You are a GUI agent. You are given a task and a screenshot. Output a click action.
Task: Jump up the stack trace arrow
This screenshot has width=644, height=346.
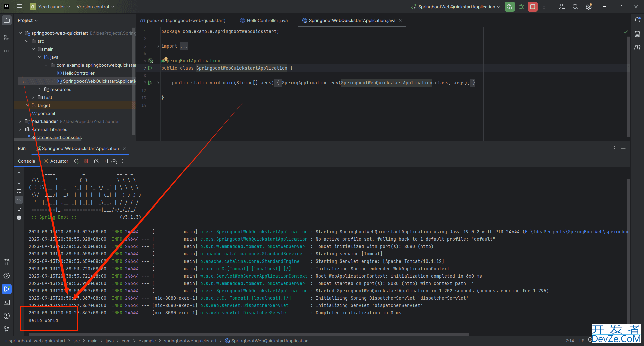pyautogui.click(x=19, y=174)
